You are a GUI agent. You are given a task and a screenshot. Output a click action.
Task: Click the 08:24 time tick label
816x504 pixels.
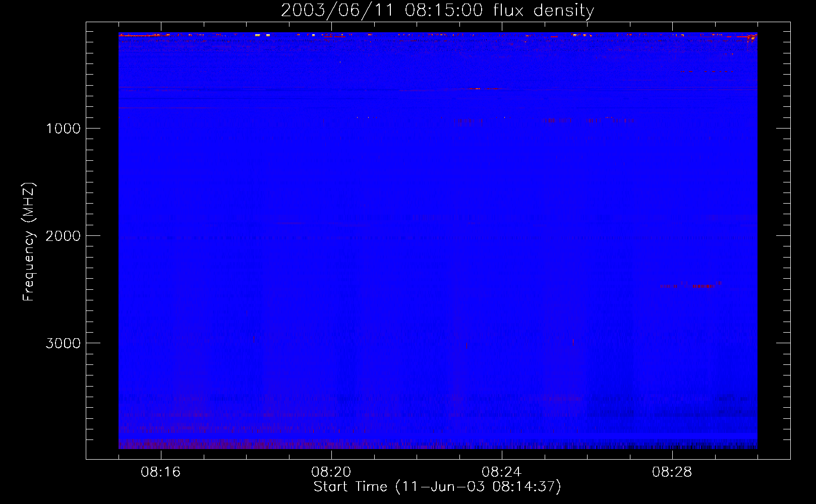(501, 472)
